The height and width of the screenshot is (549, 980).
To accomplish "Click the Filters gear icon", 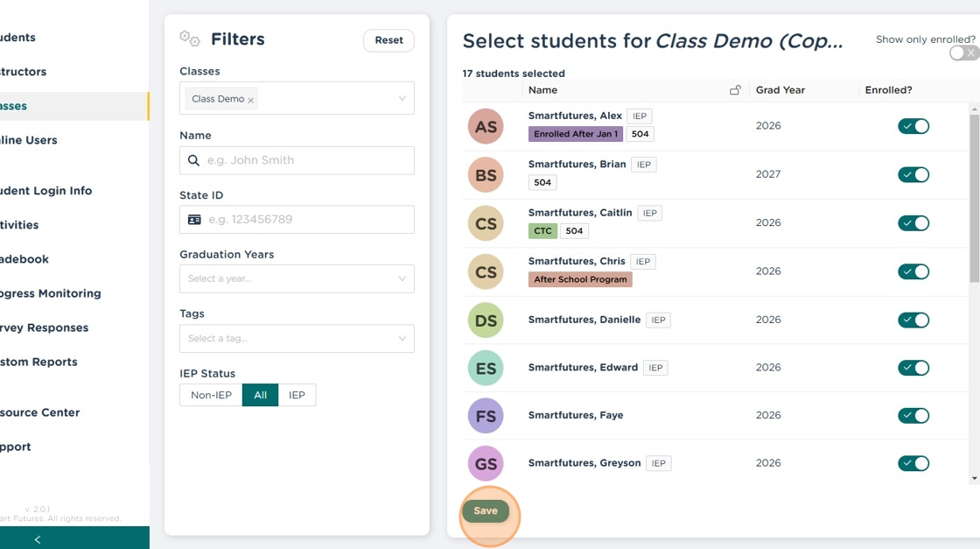I will [190, 39].
